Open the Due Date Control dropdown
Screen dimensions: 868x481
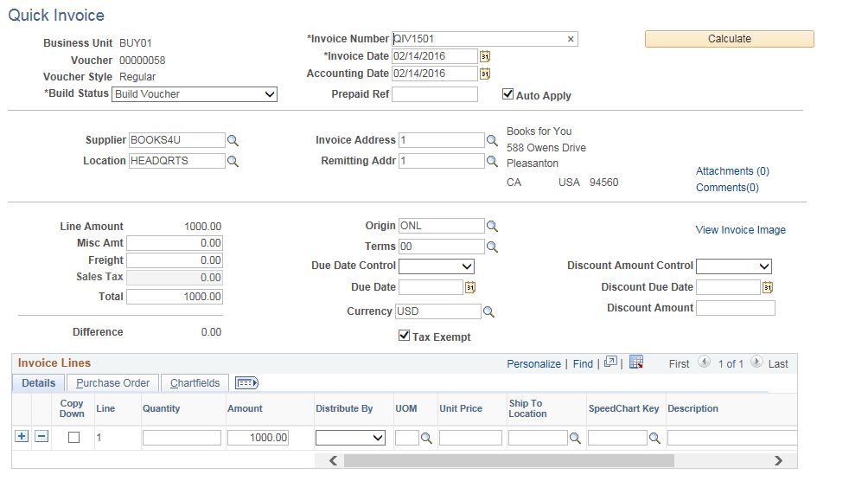click(437, 266)
